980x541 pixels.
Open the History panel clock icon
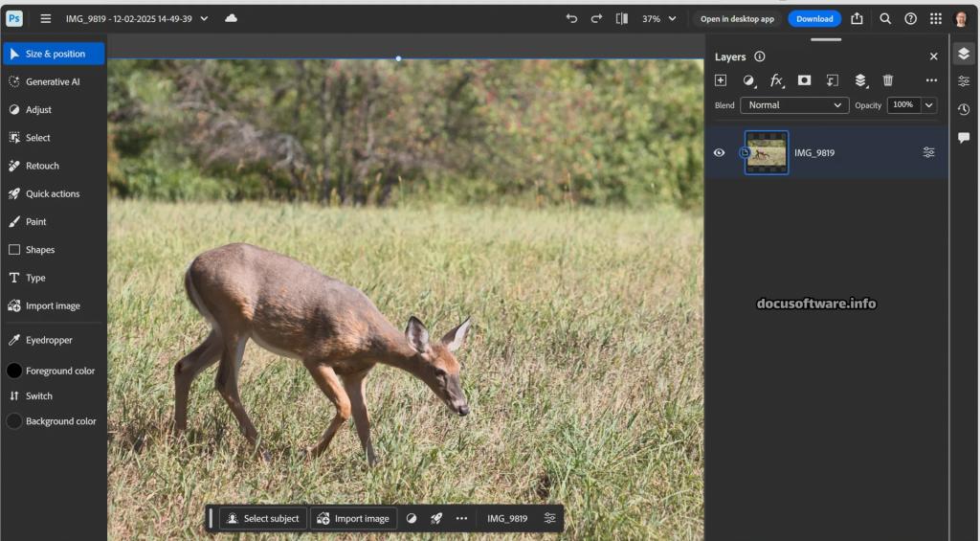click(964, 109)
